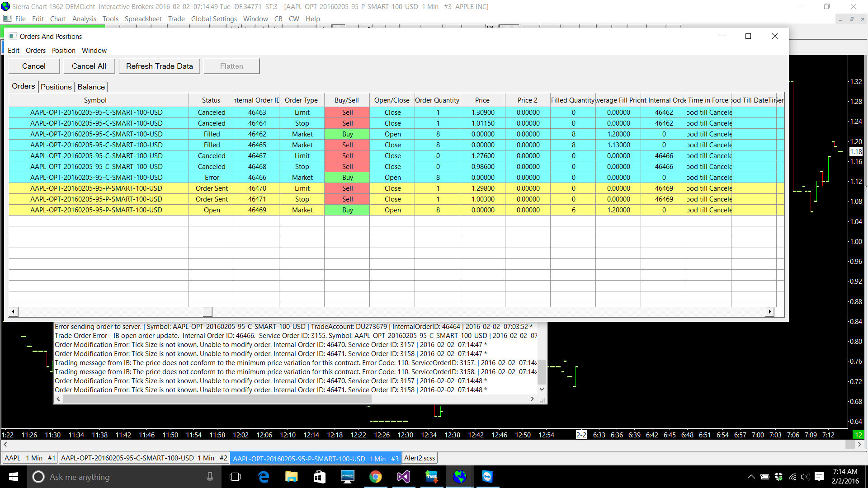The image size is (868, 488).
Task: Open the Task View icon
Action: (x=235, y=477)
